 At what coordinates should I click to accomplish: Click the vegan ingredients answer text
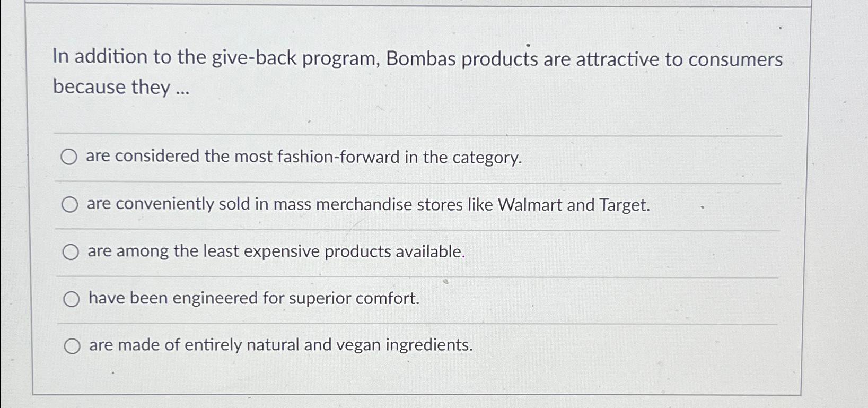click(x=281, y=345)
